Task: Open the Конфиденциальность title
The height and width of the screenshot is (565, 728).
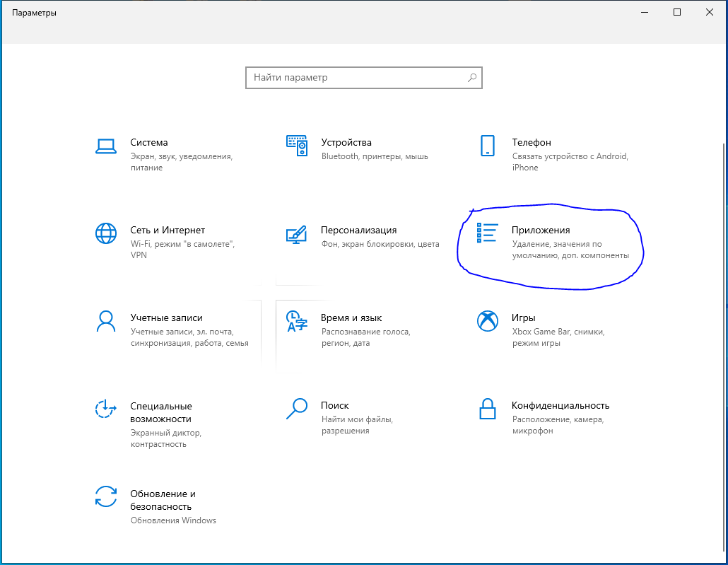Action: point(560,406)
